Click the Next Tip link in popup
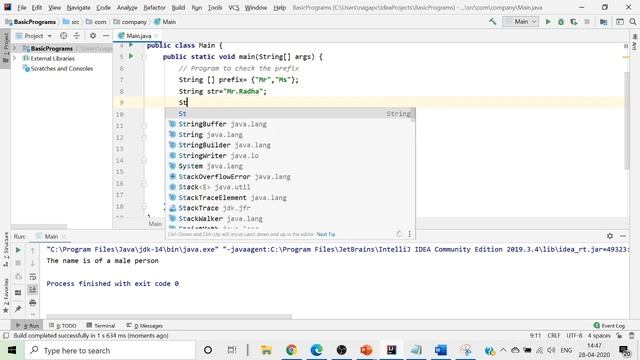640x360 pixels. [326, 234]
